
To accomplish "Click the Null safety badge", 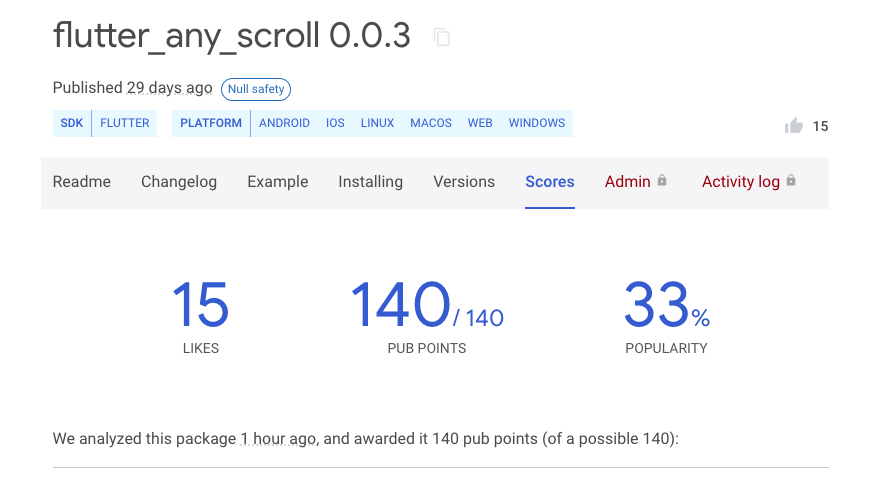I will tap(256, 89).
